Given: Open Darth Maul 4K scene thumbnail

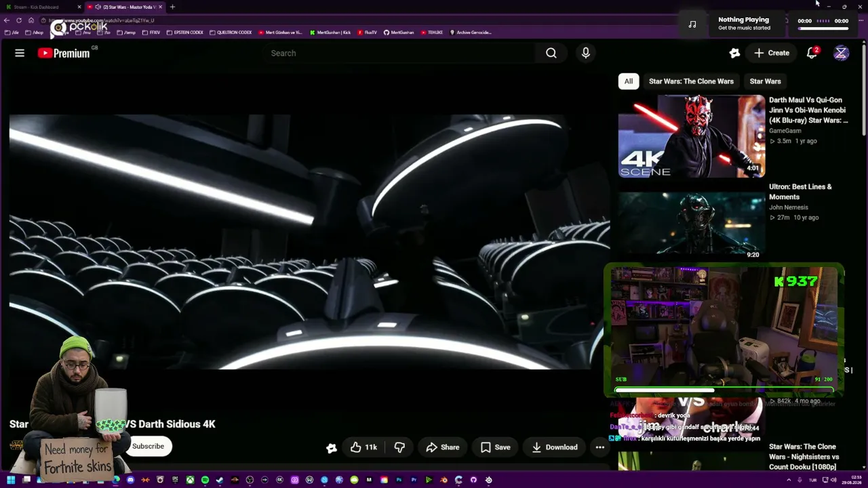Looking at the screenshot, I should pos(692,136).
